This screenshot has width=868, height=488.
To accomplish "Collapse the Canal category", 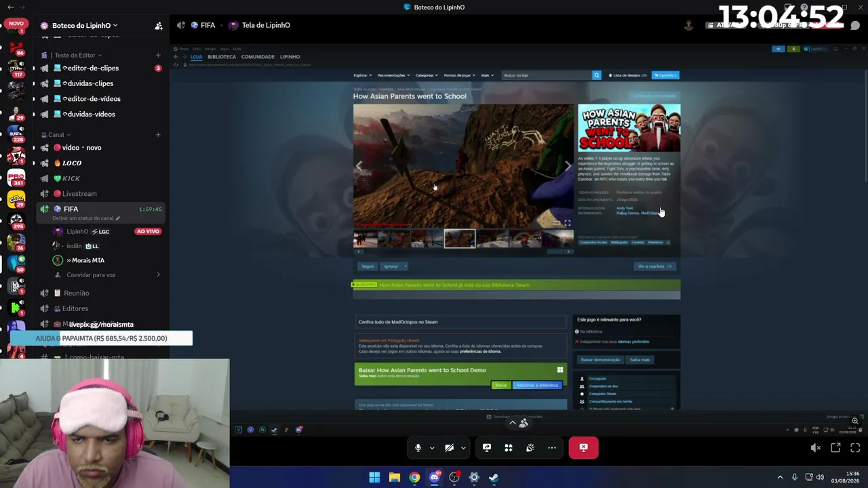I will point(56,135).
